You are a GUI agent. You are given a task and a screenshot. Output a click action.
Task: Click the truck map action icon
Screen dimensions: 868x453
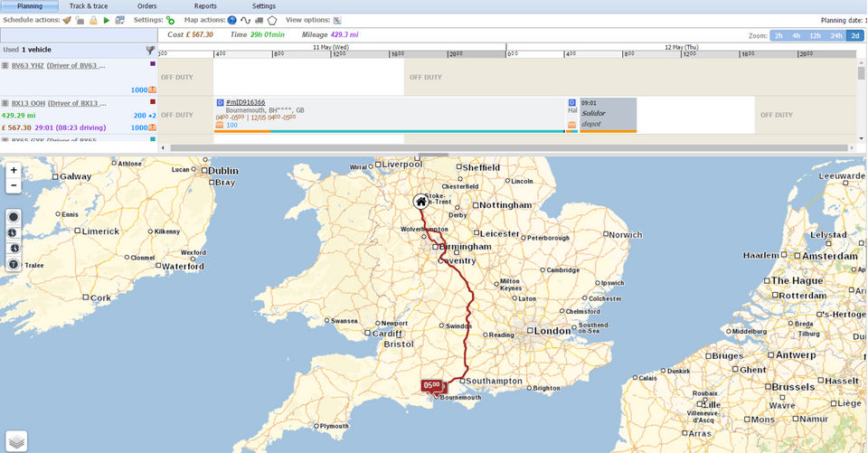pyautogui.click(x=259, y=20)
